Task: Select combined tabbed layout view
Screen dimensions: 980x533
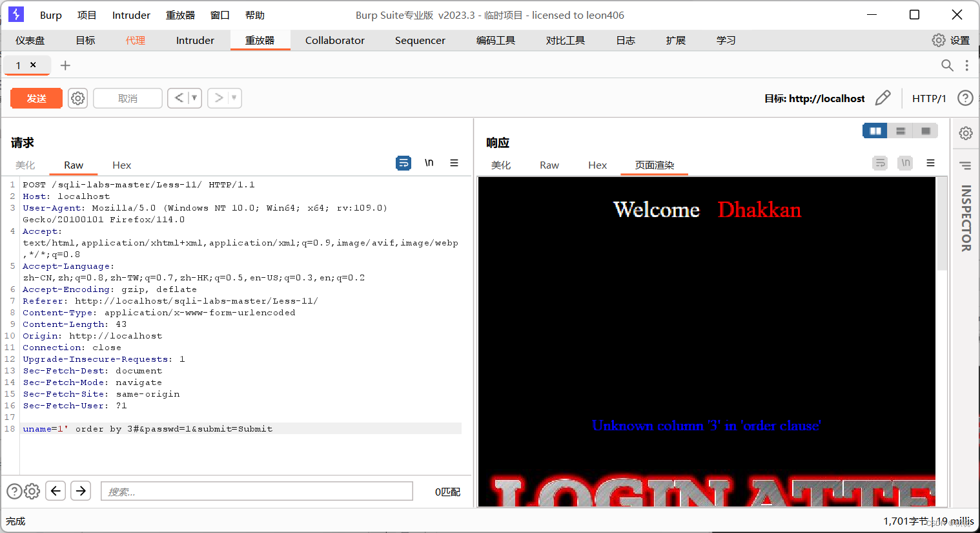Action: (x=926, y=131)
